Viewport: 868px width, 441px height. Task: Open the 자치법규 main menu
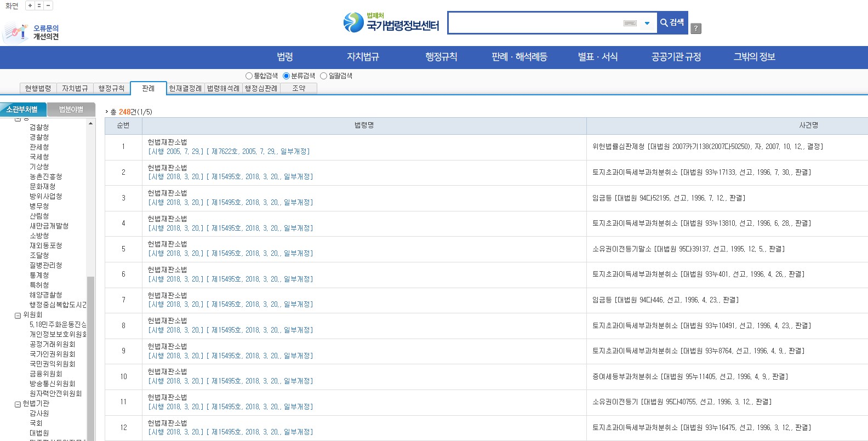363,57
